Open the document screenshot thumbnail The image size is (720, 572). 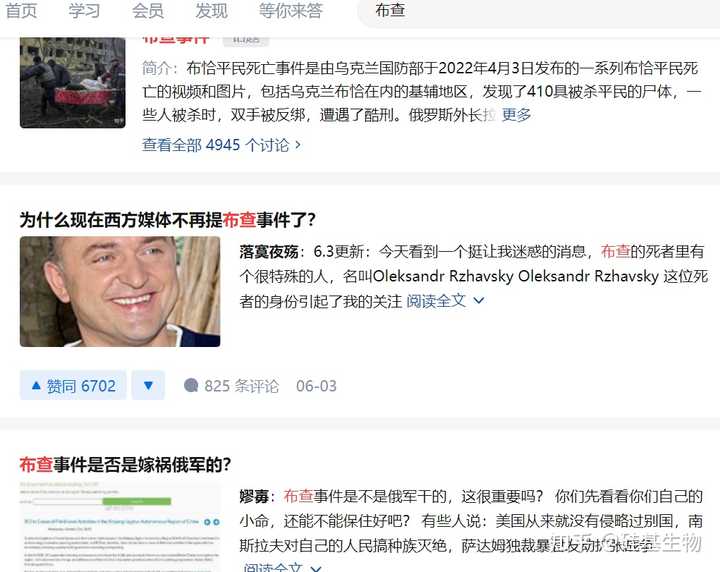pyautogui.click(x=120, y=527)
